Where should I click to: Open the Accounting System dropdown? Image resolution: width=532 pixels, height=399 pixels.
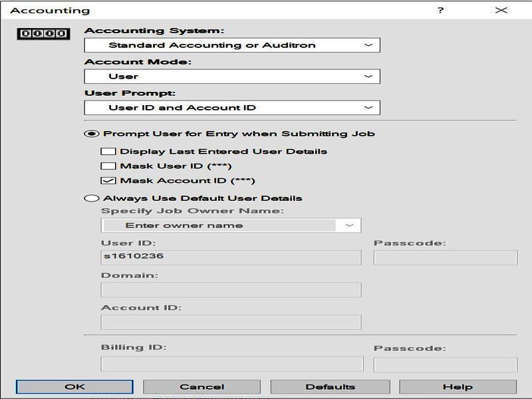pyautogui.click(x=231, y=45)
